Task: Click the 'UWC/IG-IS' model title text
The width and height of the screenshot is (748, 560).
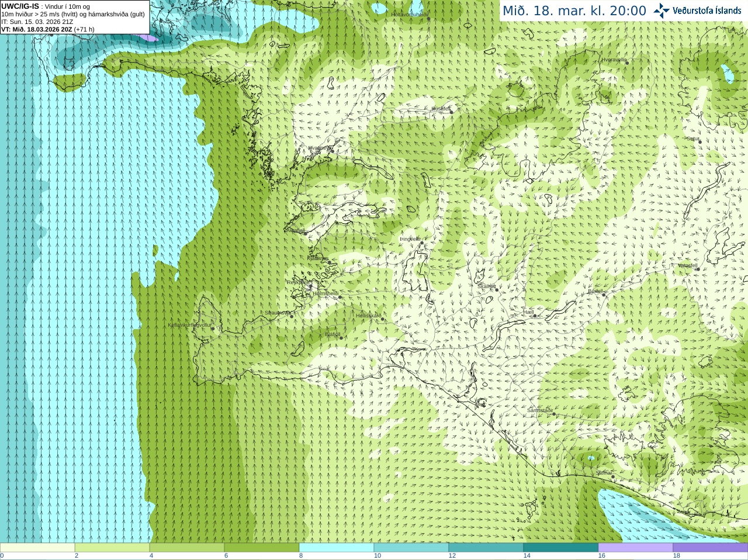Action: (x=20, y=6)
